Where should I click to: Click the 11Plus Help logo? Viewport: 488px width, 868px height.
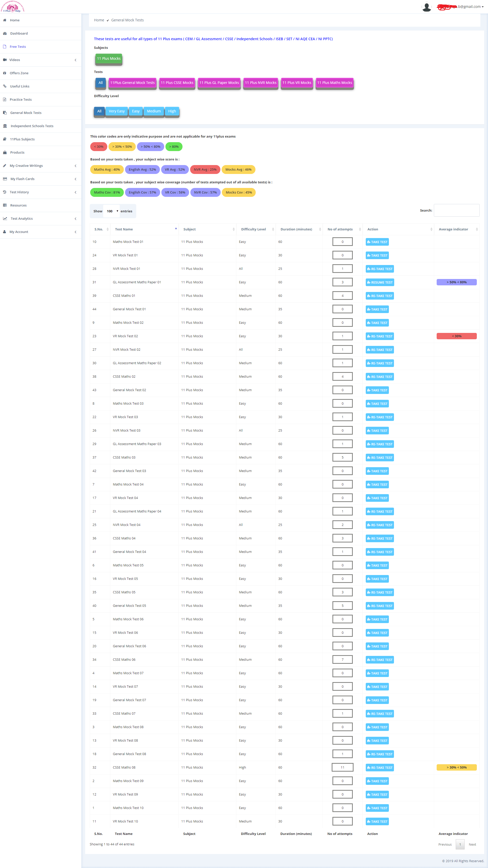(12, 7)
